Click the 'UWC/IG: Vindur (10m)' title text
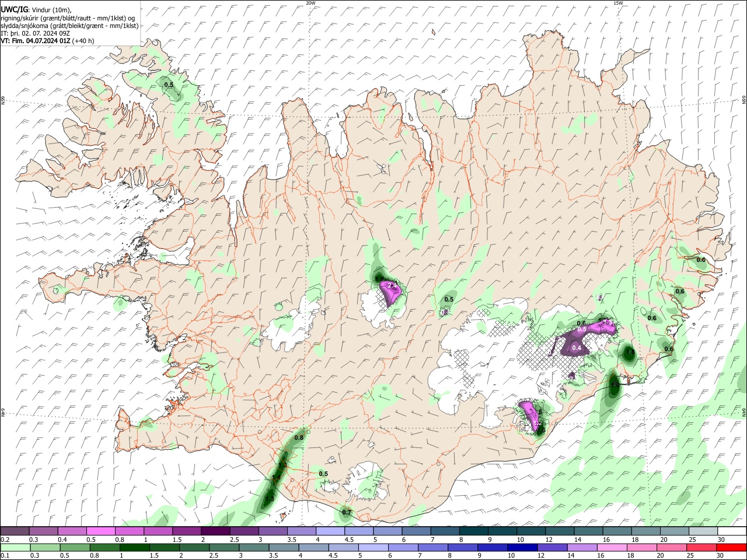This screenshot has width=747, height=560. (36, 10)
